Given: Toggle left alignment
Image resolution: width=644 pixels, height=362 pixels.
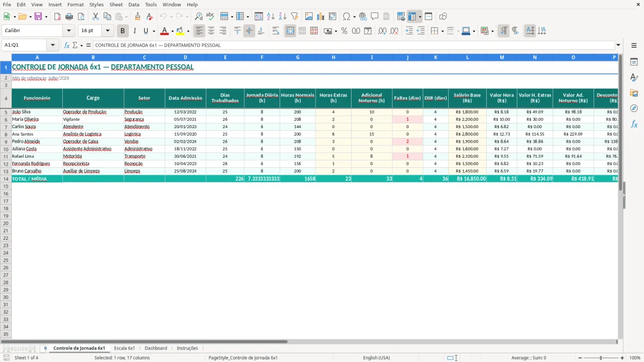Looking at the screenshot, I should click(x=200, y=31).
